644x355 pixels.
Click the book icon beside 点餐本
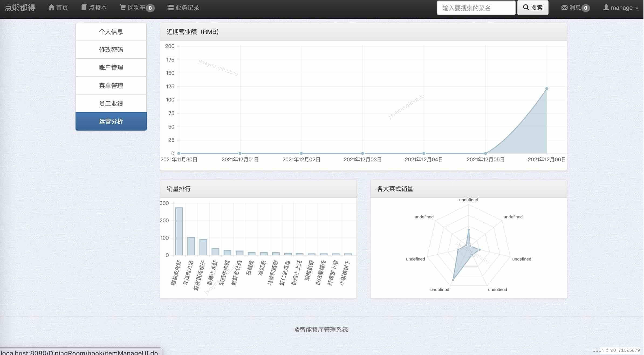point(84,8)
